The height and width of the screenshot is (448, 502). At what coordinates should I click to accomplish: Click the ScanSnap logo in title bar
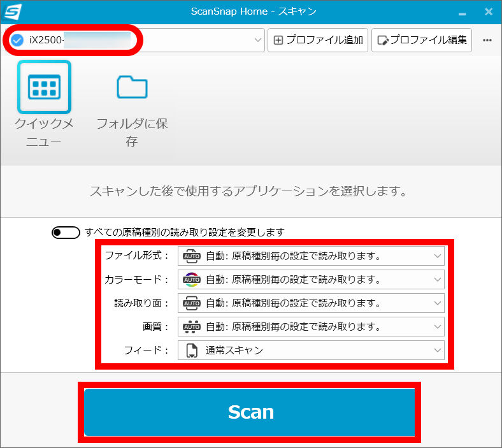click(13, 12)
